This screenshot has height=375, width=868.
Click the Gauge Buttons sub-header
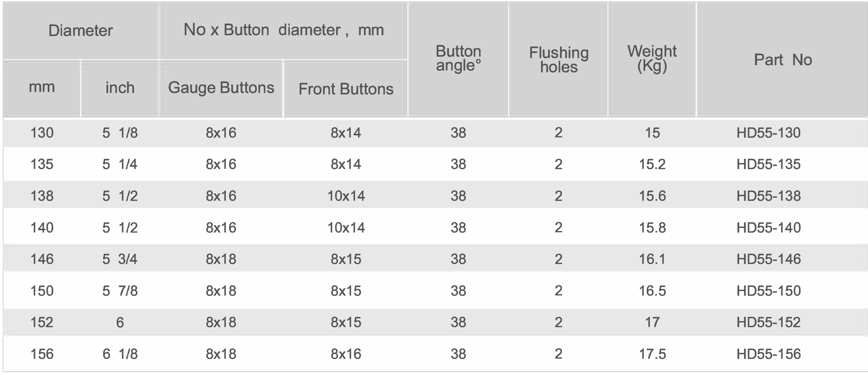click(x=221, y=88)
